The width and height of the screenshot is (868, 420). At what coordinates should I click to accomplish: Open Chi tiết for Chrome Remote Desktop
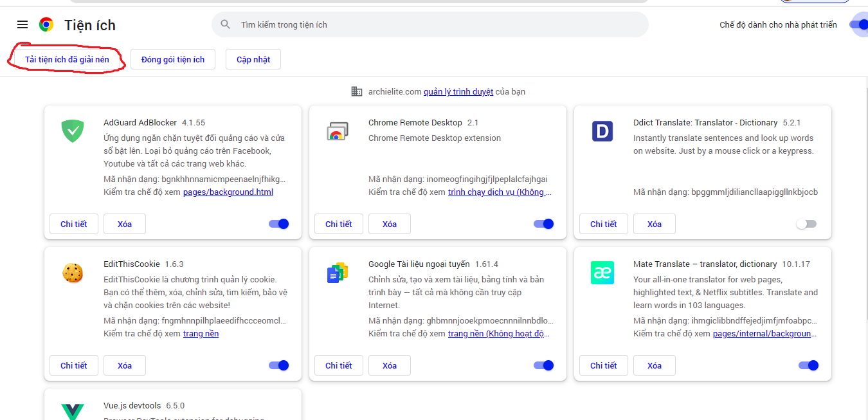[x=339, y=224]
